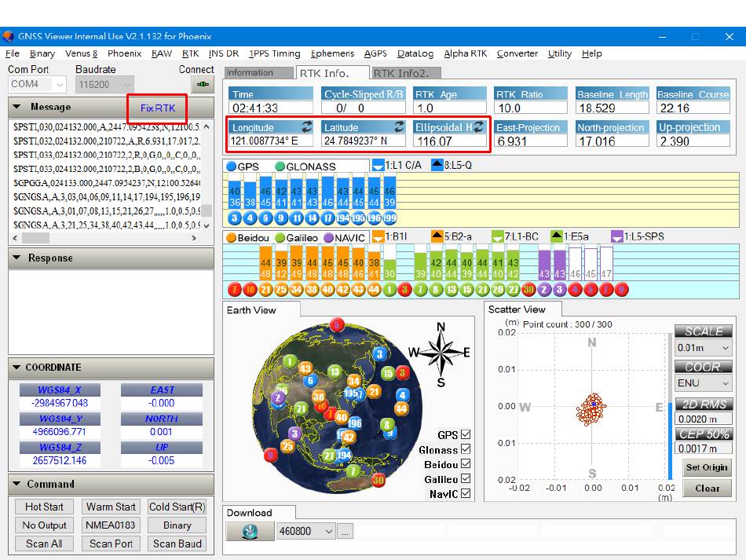
Task: Open the Alpha RTK menu
Action: pyautogui.click(x=466, y=53)
